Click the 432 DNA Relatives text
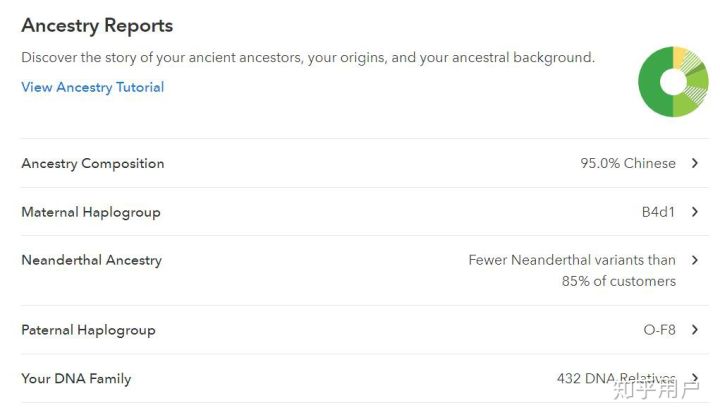720x415 pixels. pos(612,379)
